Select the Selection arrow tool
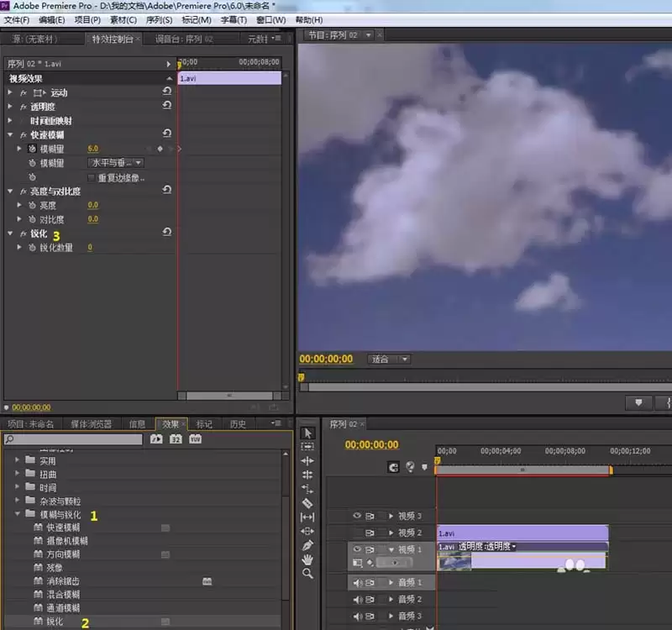The height and width of the screenshot is (630, 672). 307,433
